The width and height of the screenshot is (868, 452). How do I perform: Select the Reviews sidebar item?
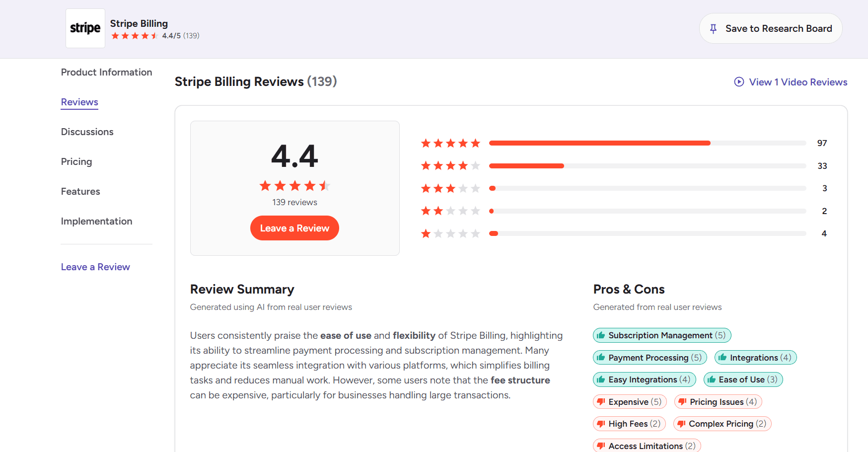click(x=79, y=102)
